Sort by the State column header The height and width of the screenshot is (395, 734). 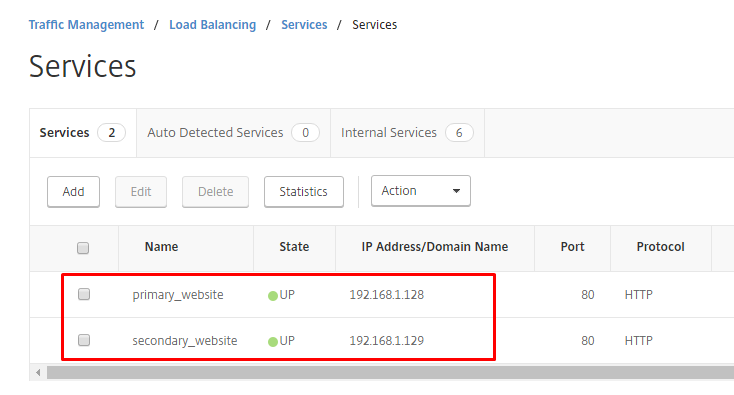click(294, 247)
